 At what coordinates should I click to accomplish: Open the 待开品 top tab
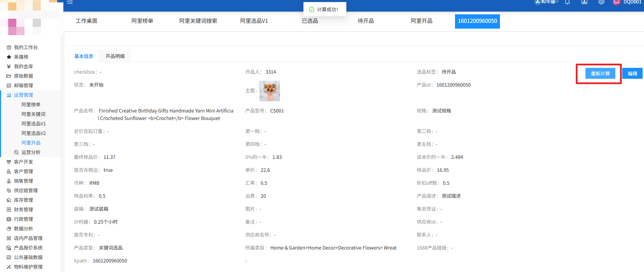(x=366, y=21)
